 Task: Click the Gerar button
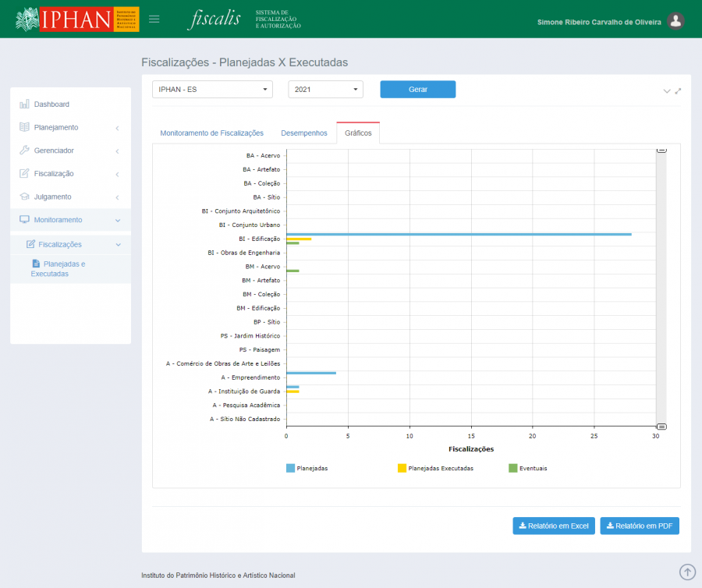[x=417, y=90]
